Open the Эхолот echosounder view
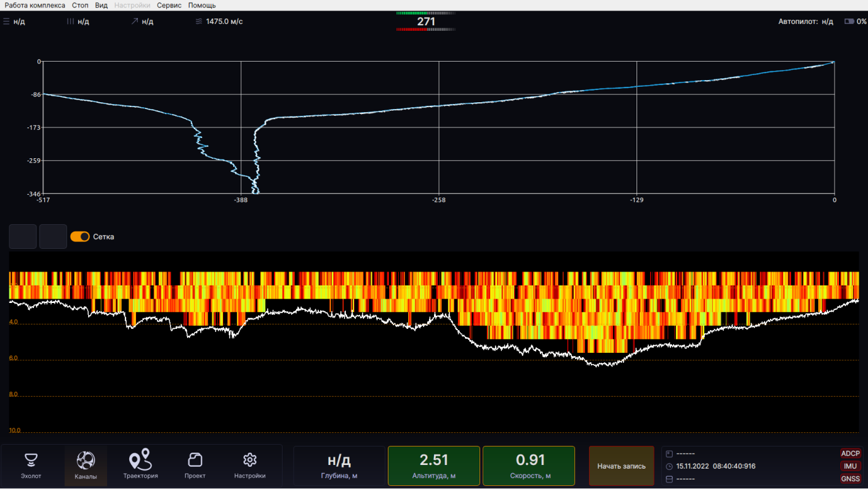This screenshot has width=868, height=489. [31, 466]
